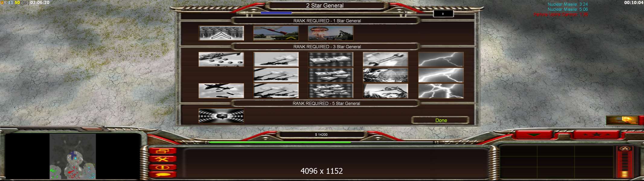Choose the cluster mines power

[221, 59]
